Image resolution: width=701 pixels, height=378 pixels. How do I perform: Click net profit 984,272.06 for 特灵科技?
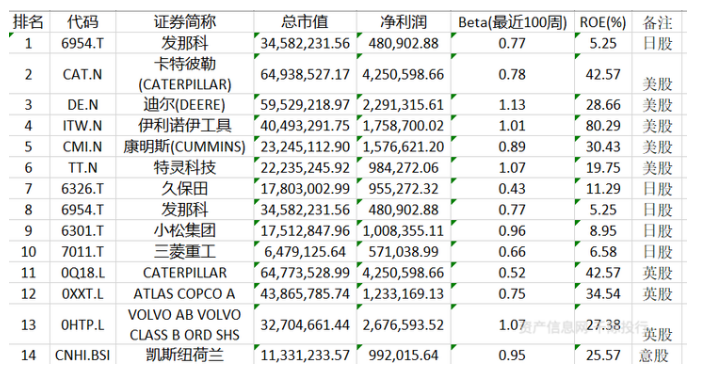click(x=403, y=168)
